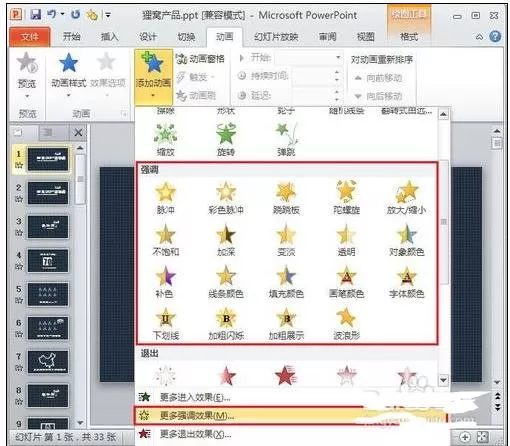This screenshot has width=510, height=446.
Task: Select the 字体颜色 emphasis effect
Action: [x=406, y=282]
